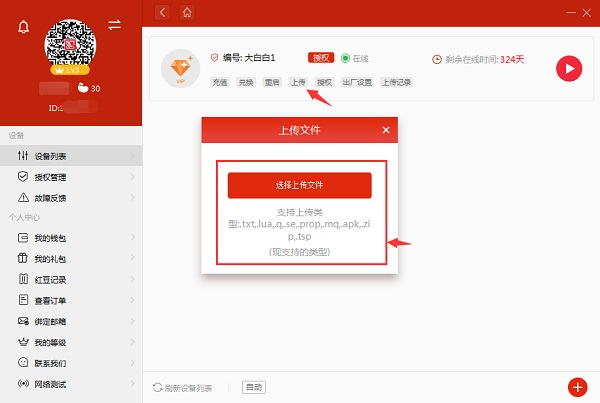Click the switch account arrows icon
Viewport: 600px width, 403px height.
[x=114, y=25]
